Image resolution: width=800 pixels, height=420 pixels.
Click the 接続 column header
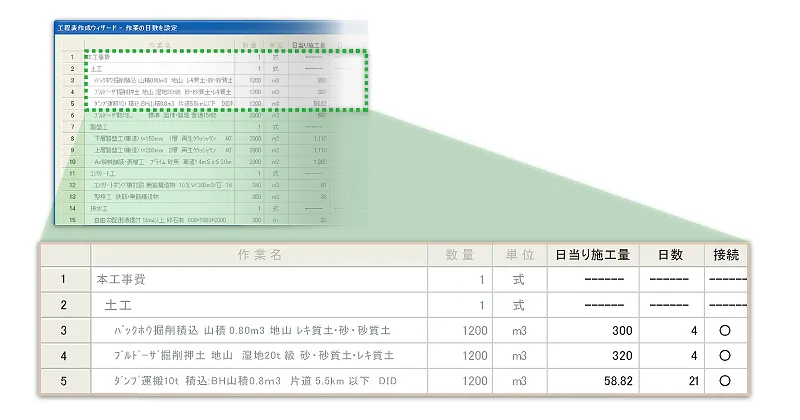(x=725, y=255)
